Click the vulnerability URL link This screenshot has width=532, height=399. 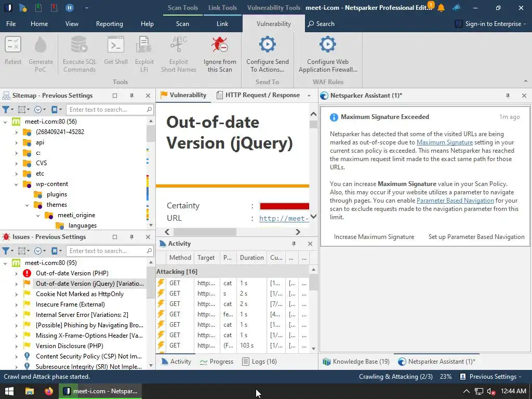point(284,219)
